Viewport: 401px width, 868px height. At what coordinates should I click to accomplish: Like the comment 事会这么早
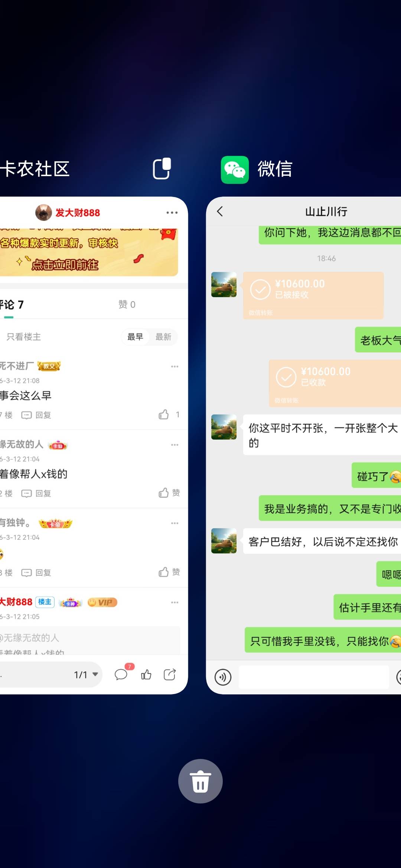click(x=164, y=414)
